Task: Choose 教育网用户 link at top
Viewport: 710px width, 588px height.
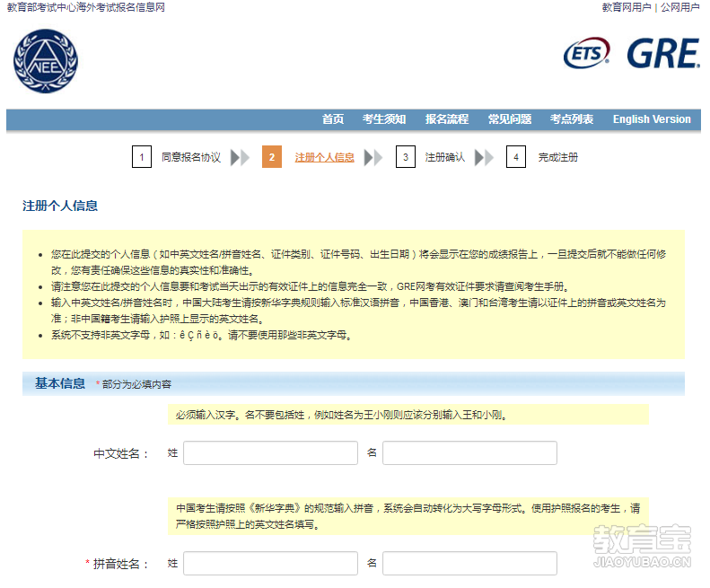Action: [x=627, y=7]
